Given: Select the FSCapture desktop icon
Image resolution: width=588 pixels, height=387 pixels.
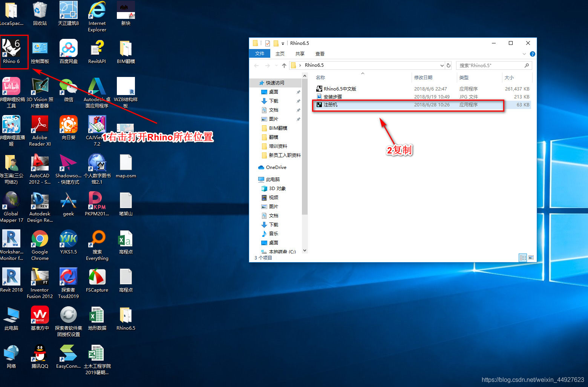Looking at the screenshot, I should [97, 280].
